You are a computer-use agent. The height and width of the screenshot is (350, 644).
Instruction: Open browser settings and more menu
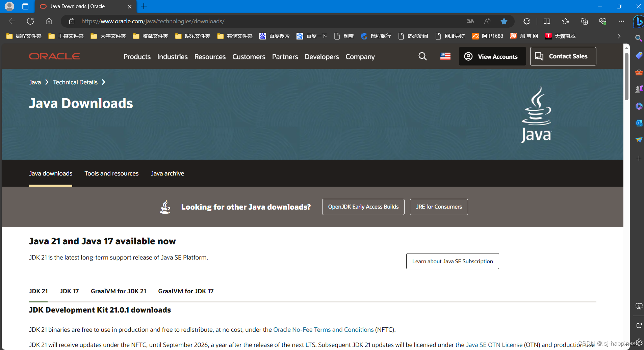621,21
